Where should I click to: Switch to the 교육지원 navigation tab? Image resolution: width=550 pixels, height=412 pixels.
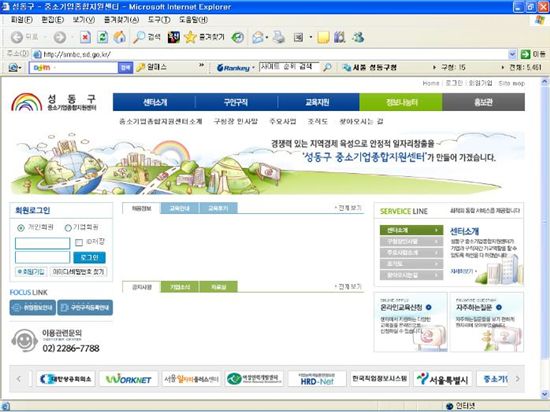click(x=318, y=102)
